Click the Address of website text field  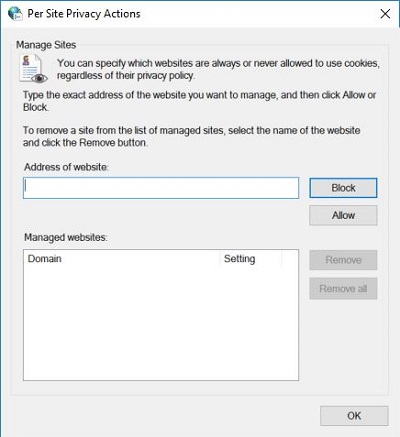pos(161,188)
